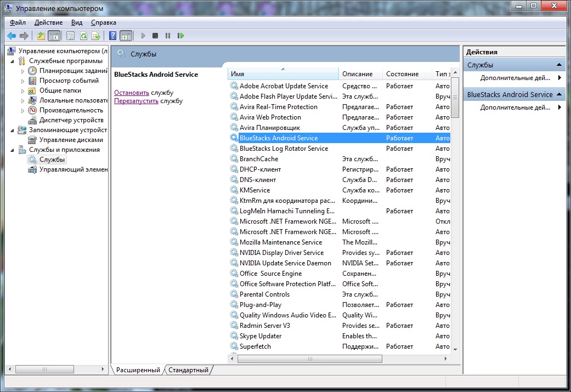Viewport: 571px width, 392px height.
Task: Click the Перезапустить service link
Action: 136,101
